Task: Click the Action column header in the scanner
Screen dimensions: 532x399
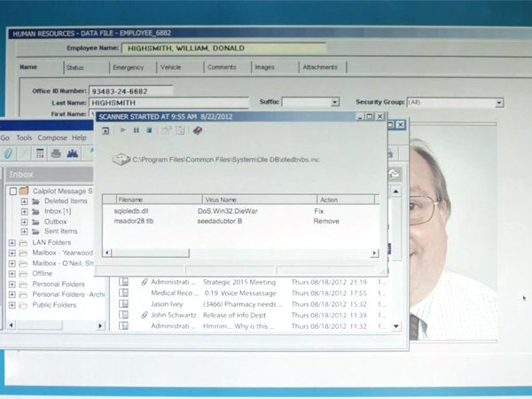Action: click(x=346, y=199)
